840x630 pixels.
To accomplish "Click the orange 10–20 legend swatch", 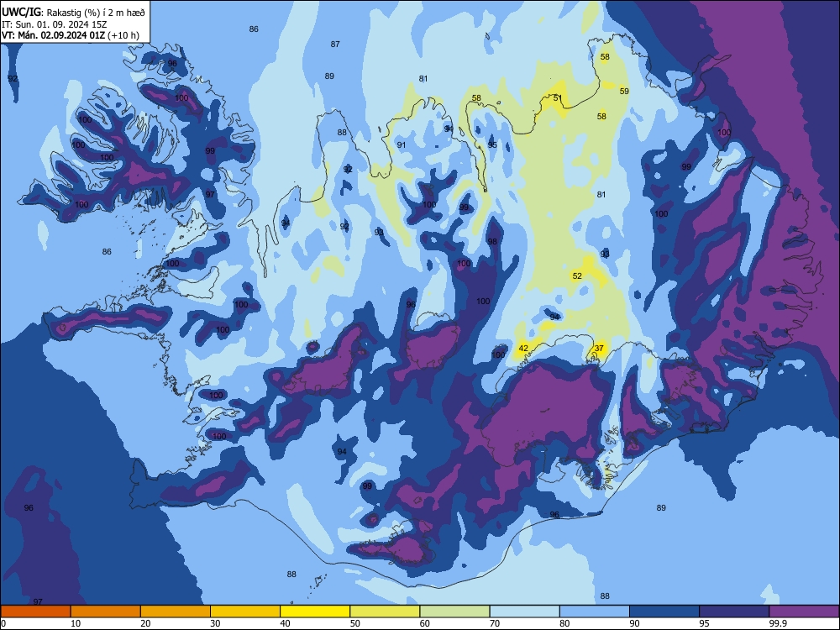I will [106, 612].
